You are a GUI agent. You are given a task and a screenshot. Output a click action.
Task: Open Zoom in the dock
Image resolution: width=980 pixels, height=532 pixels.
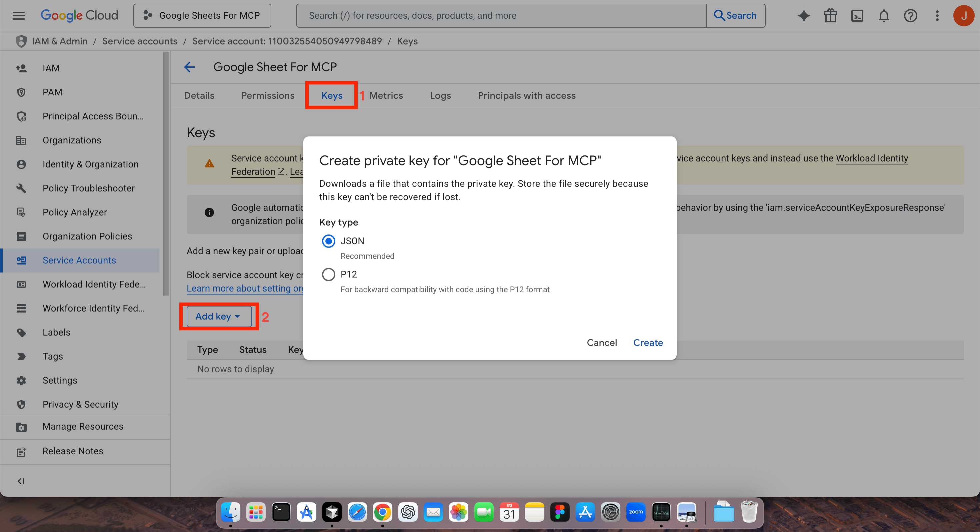pyautogui.click(x=636, y=512)
